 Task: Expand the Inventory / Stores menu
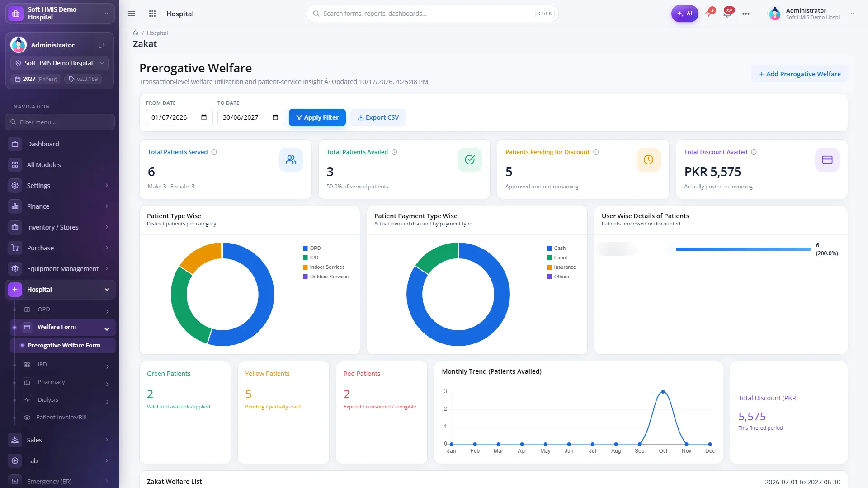60,227
